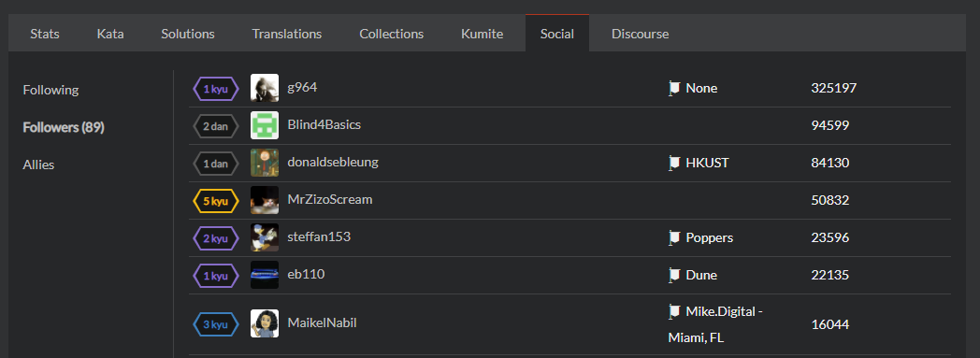This screenshot has height=358, width=980.
Task: Open g964's profile link
Action: (302, 88)
